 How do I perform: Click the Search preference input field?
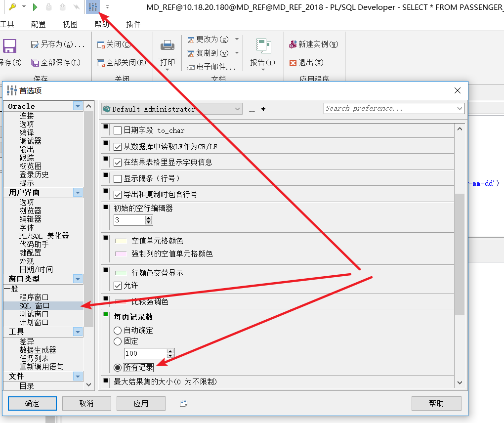coord(389,108)
